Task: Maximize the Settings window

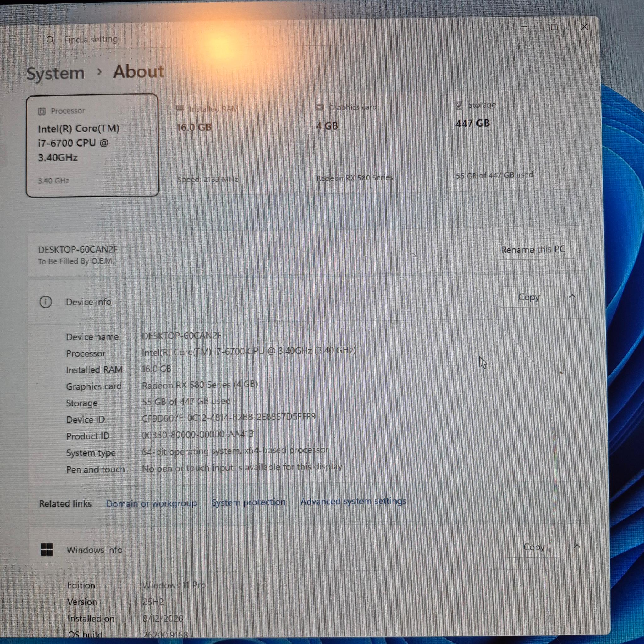Action: (554, 27)
